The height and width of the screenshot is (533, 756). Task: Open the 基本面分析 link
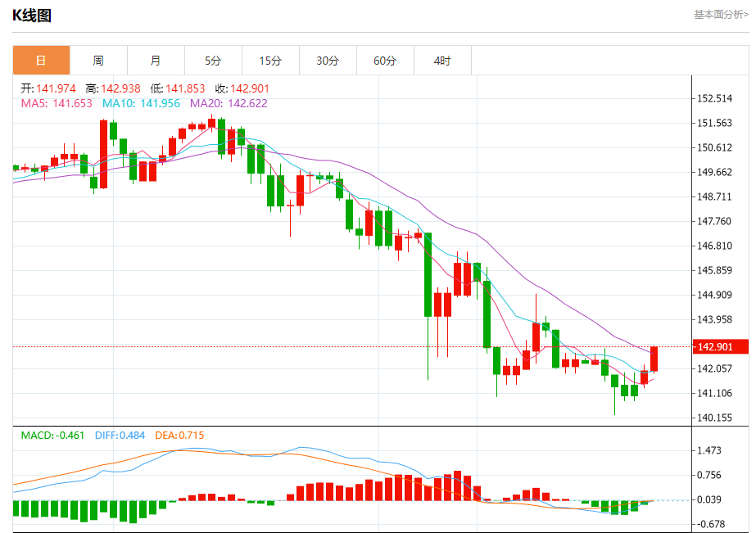[x=722, y=15]
